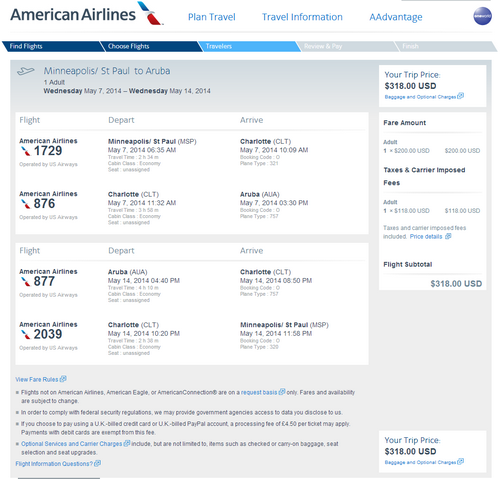
Task: Open Flight Information Questions link
Action: tap(54, 464)
